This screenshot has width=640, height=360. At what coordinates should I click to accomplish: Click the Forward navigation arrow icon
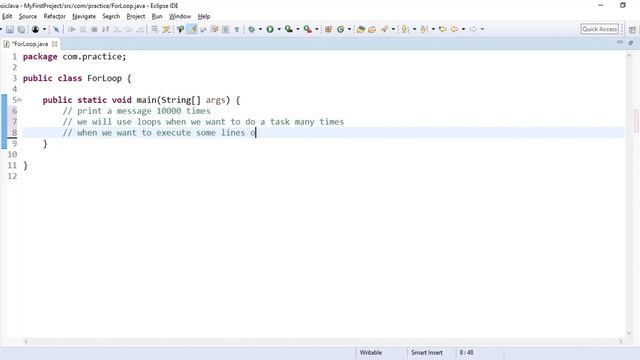click(473, 29)
